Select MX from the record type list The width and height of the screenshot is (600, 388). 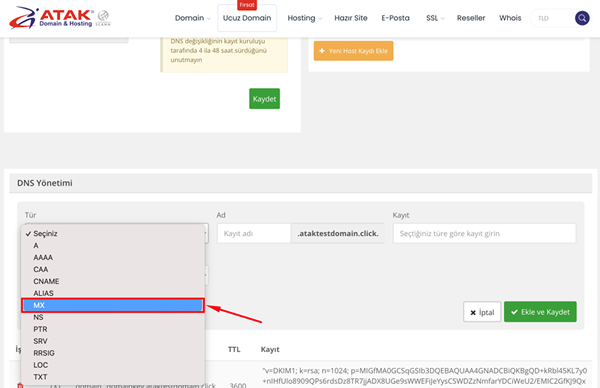(113, 305)
